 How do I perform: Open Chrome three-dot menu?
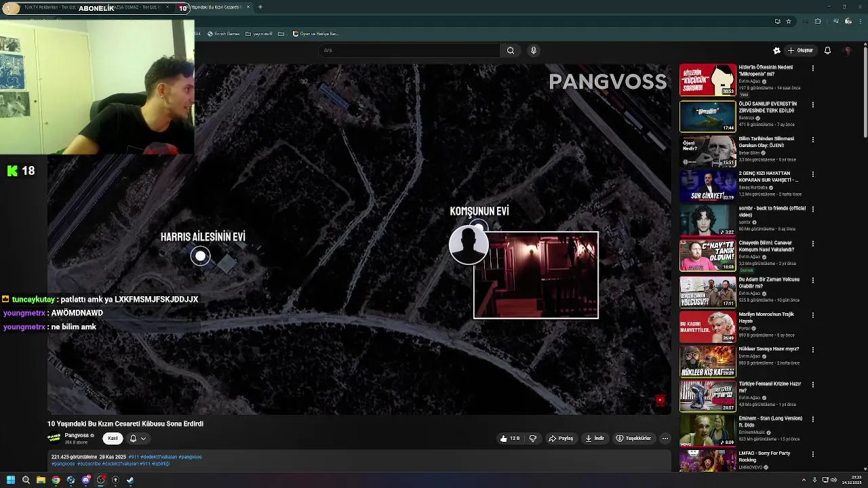[861, 21]
